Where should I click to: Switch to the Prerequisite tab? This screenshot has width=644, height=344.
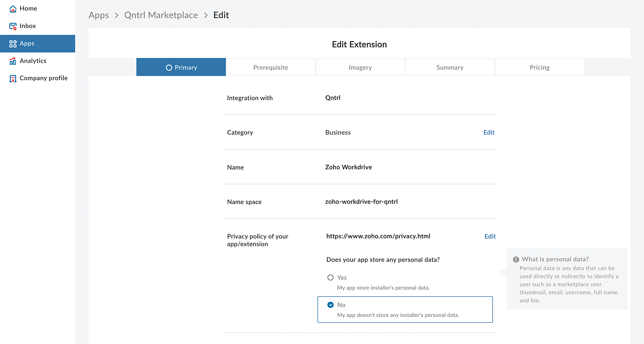[270, 67]
